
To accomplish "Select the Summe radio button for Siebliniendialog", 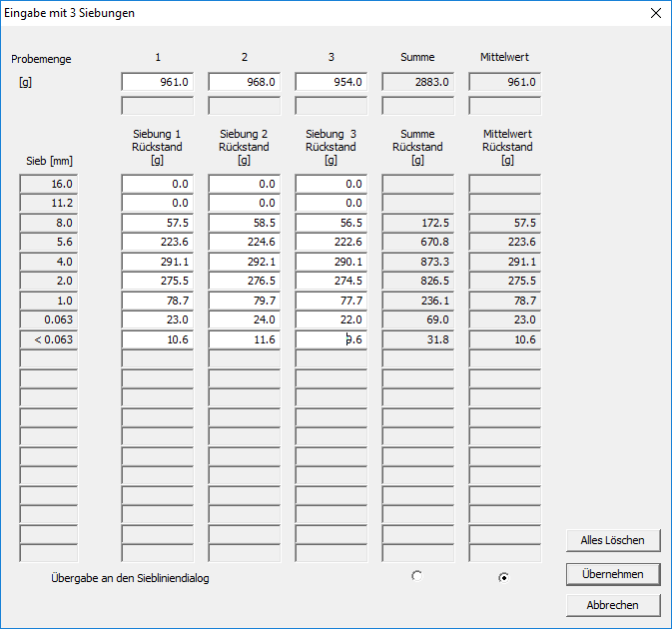I will pyautogui.click(x=417, y=576).
